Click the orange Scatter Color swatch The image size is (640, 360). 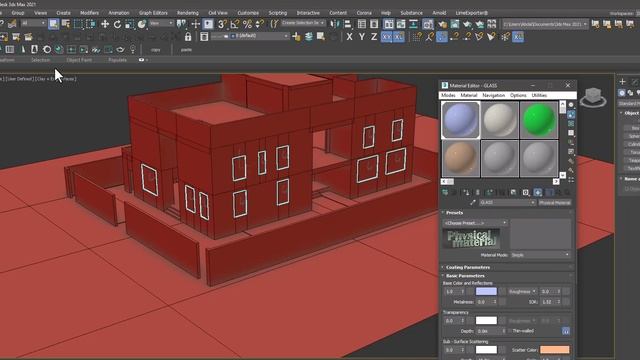(555, 350)
